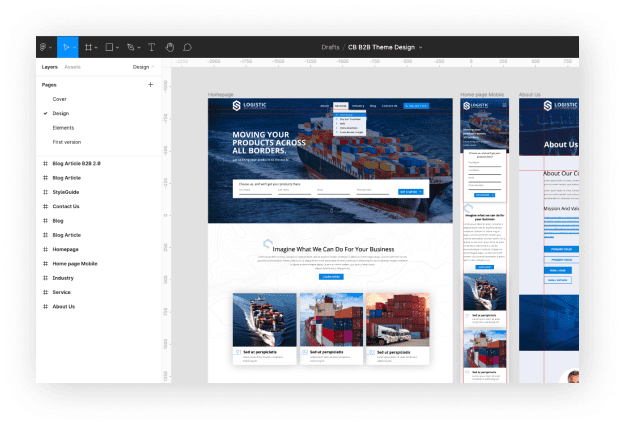623x427 pixels.
Task: Expand Pen tool options chevron
Action: coord(139,48)
